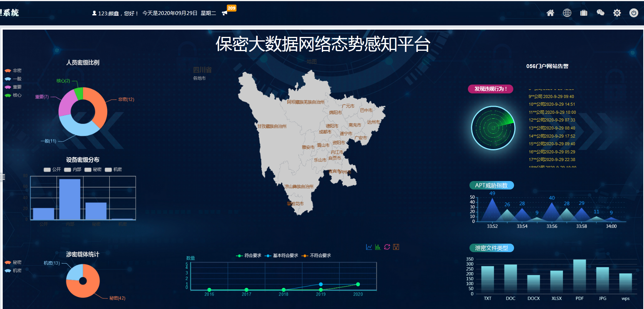Toggle 不符合要求 legend series

316,256
